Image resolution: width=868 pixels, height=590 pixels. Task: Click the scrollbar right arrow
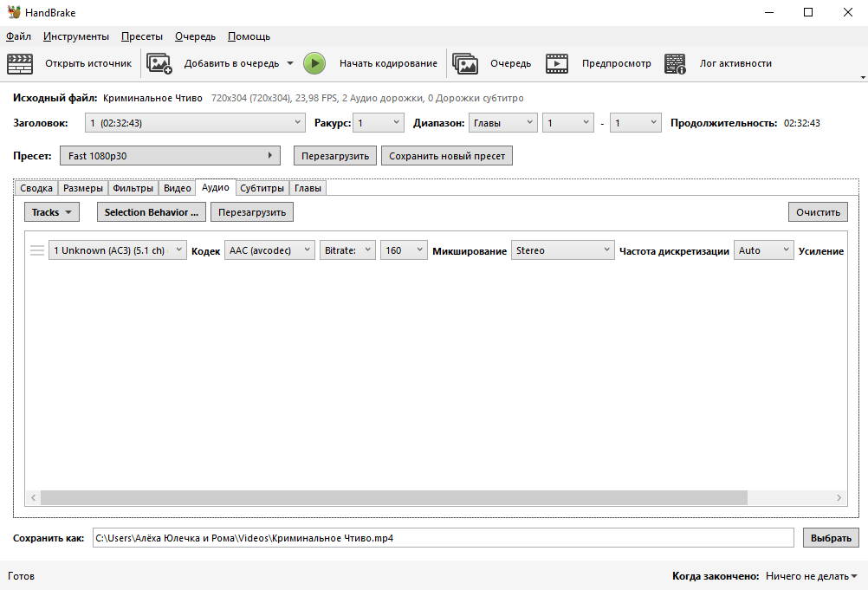(x=839, y=497)
